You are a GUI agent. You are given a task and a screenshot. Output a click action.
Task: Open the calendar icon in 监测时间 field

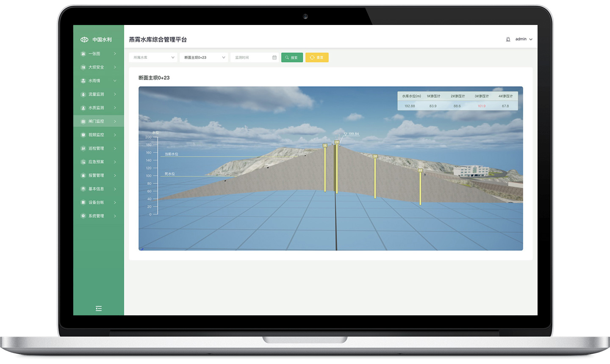tap(274, 57)
